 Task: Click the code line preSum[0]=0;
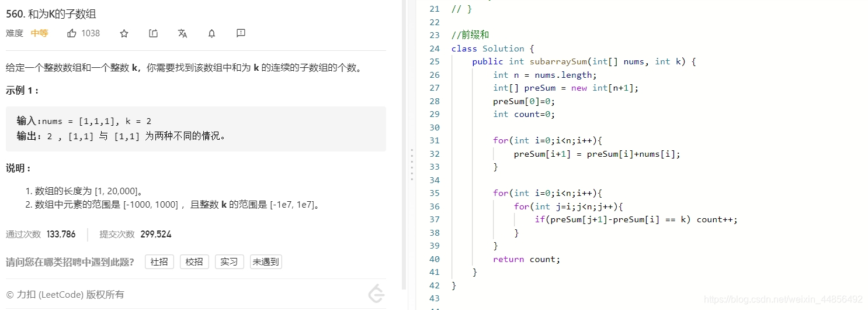click(524, 101)
